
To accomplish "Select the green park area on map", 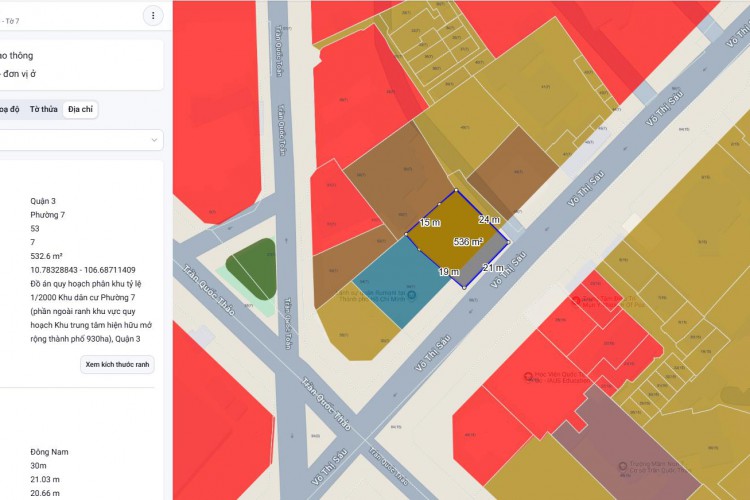I will pos(249,267).
